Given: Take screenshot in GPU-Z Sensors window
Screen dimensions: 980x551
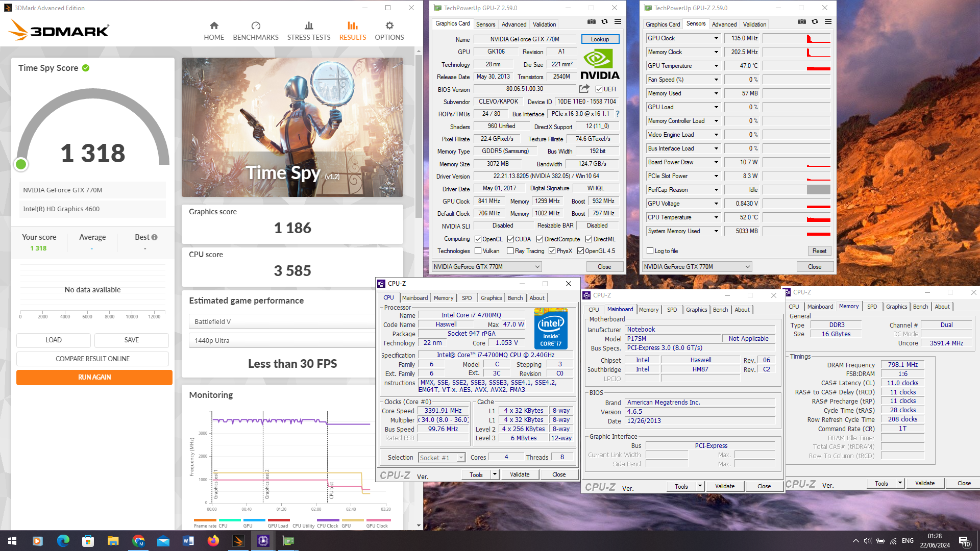Looking at the screenshot, I should pyautogui.click(x=801, y=21).
